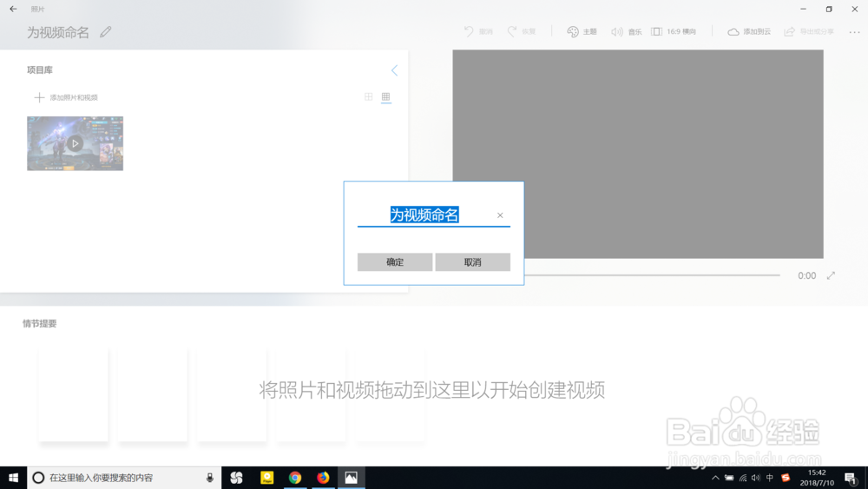Image resolution: width=868 pixels, height=489 pixels.
Task: Open the more options ellipsis menu
Action: tap(854, 32)
